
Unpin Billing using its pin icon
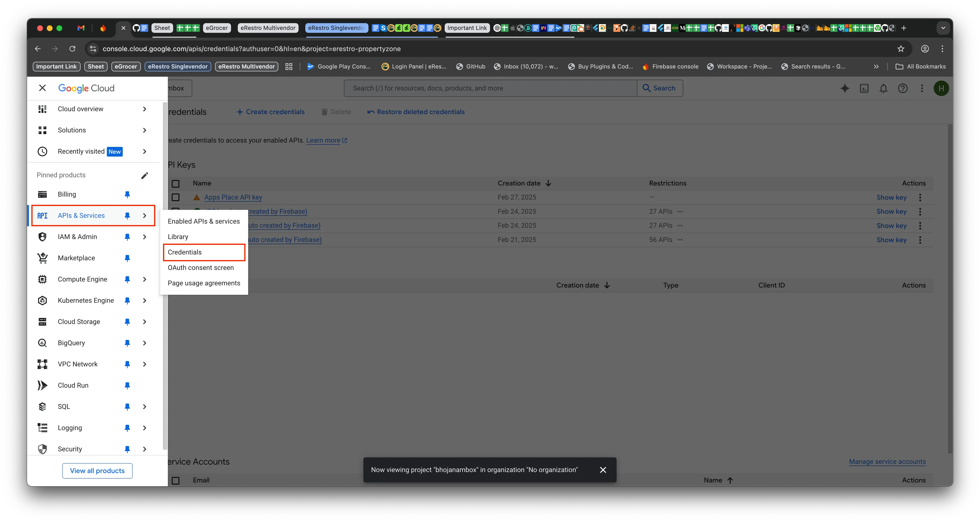[x=128, y=194]
